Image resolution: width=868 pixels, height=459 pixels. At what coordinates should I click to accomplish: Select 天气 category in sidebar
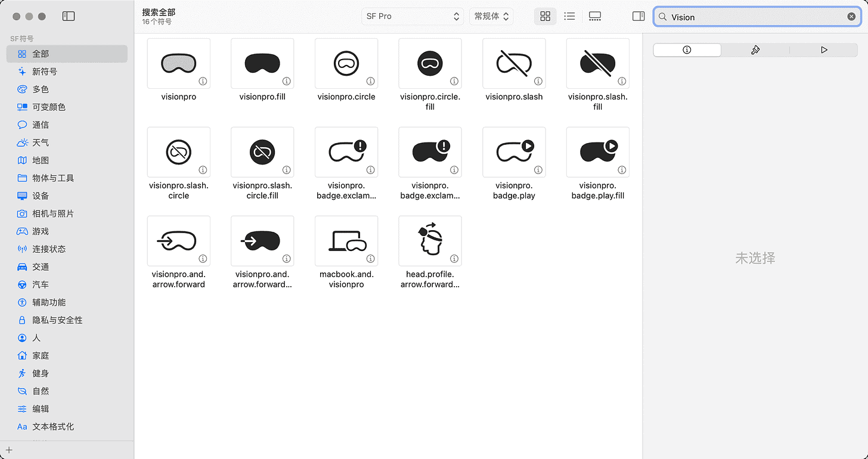click(x=67, y=142)
